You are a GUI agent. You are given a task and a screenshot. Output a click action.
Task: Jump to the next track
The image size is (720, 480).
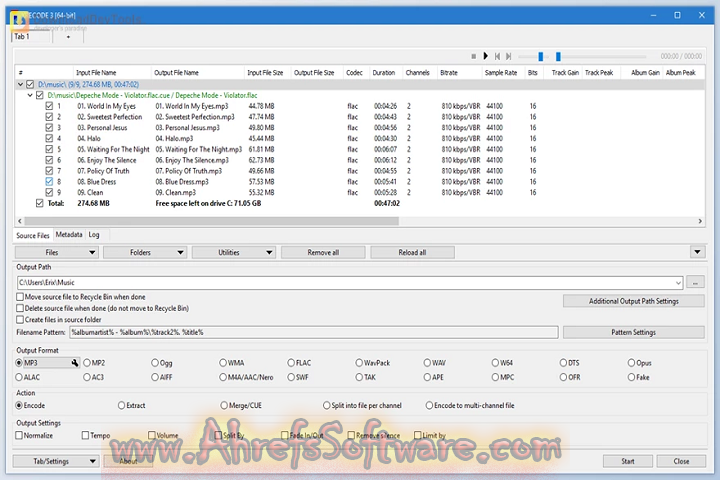tap(508, 56)
